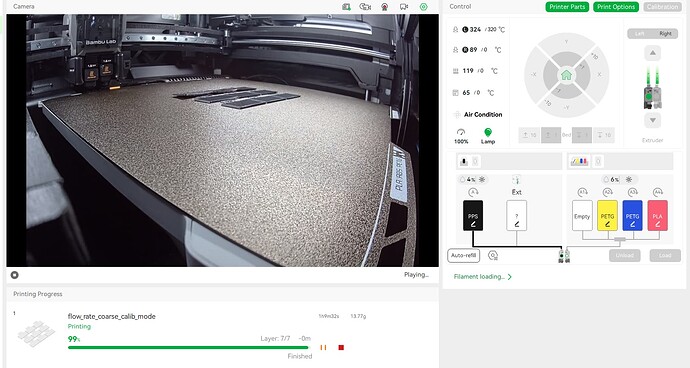Retract filament with up arrow
Image resolution: width=690 pixels, height=368 pixels.
tap(652, 53)
